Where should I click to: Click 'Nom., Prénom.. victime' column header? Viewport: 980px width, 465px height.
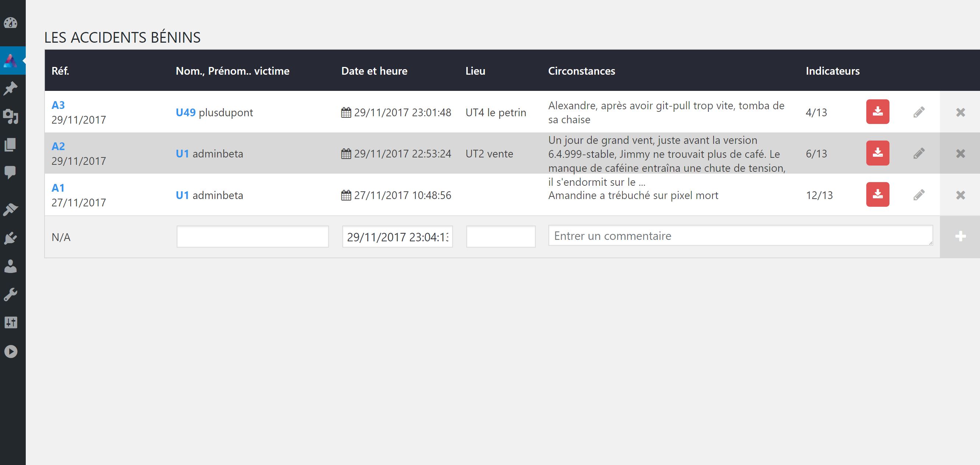233,71
